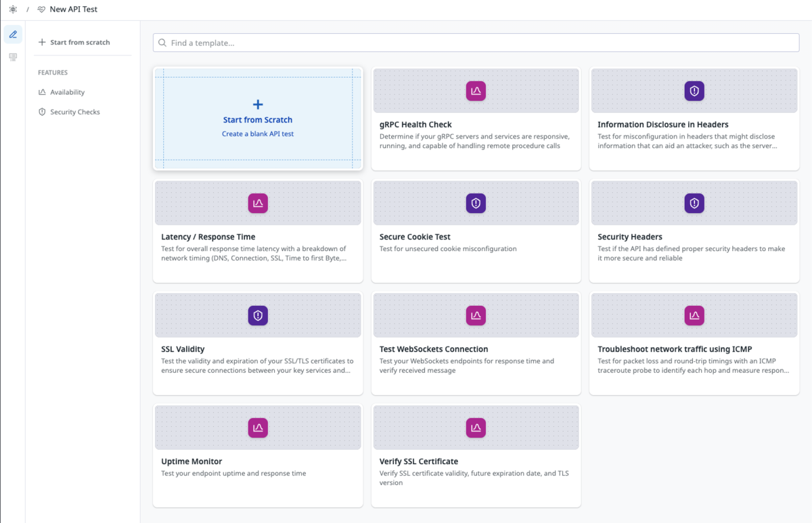Click the shield icon on Secure Cookie Test

(476, 203)
